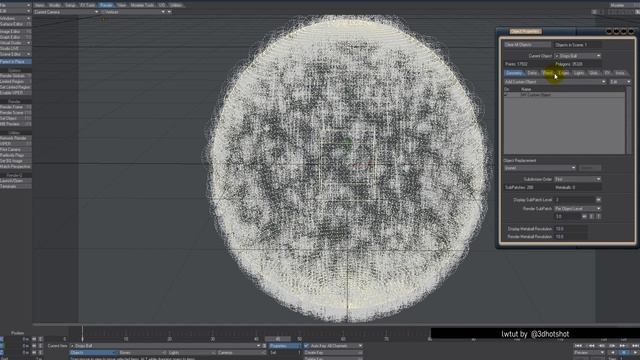The image size is (640, 360).
Task: Switch to the Modify tab
Action: pyautogui.click(x=55, y=5)
